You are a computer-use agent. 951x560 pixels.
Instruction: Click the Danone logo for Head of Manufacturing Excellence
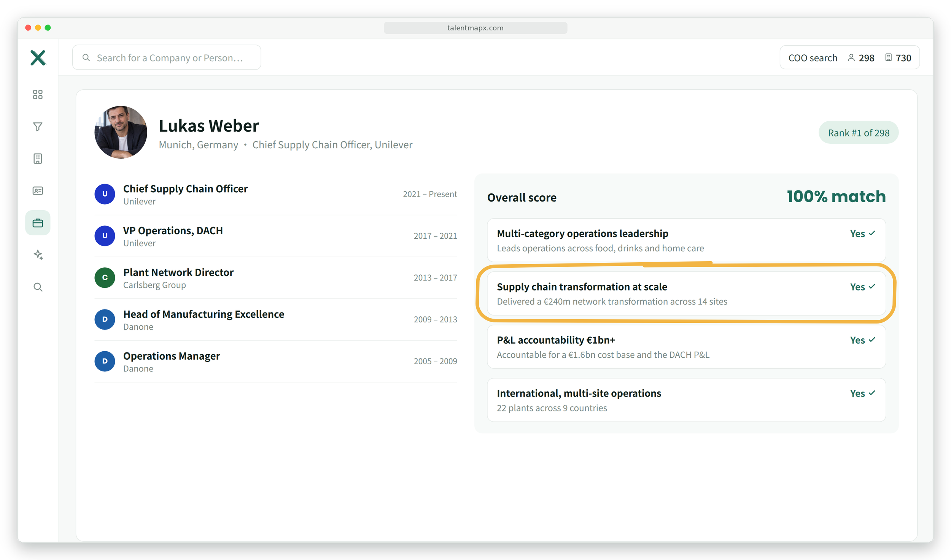105,319
